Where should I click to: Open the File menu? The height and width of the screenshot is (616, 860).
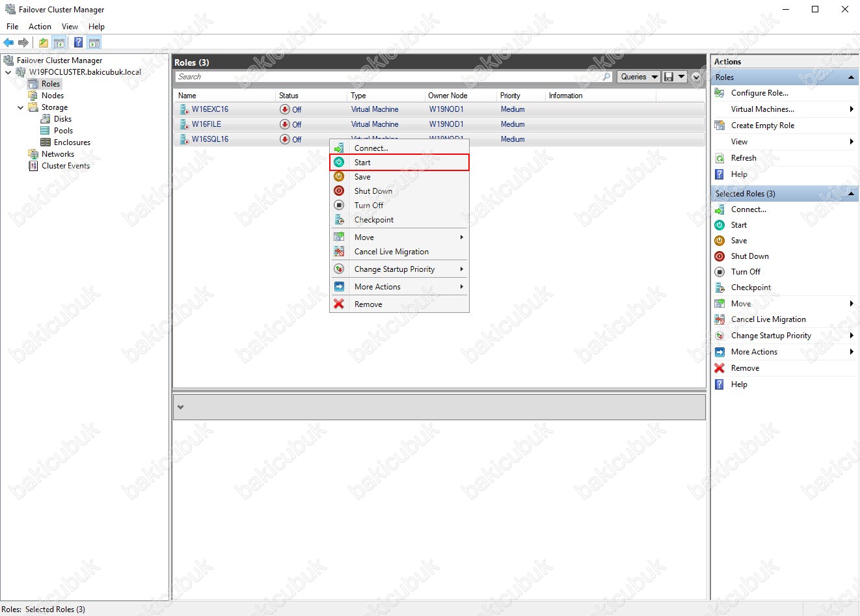pos(12,27)
